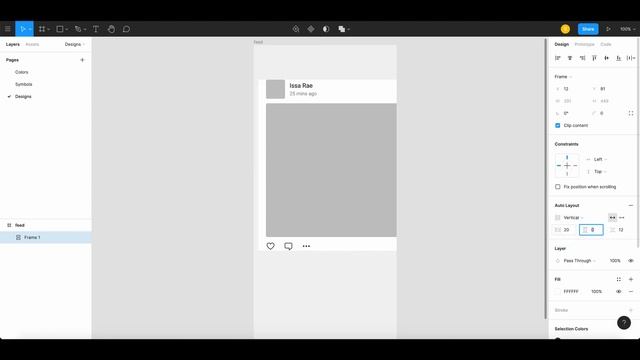
Task: Remove the FFFFFF fill with minus
Action: 631,291
